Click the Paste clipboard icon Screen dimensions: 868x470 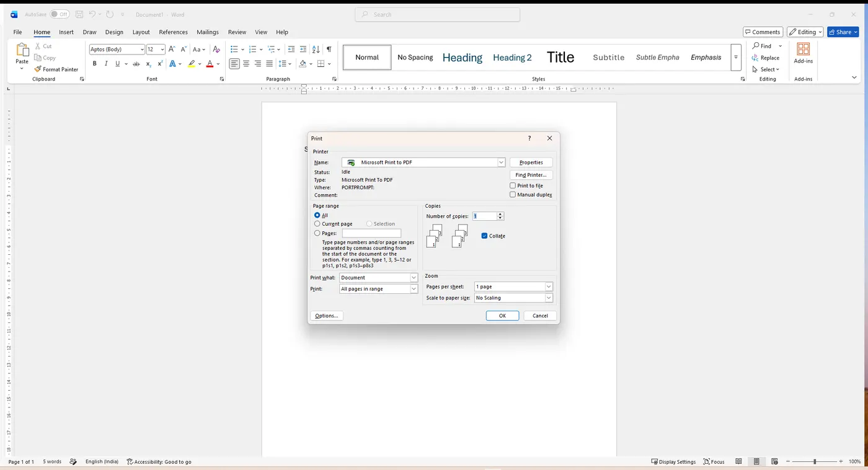(22, 50)
